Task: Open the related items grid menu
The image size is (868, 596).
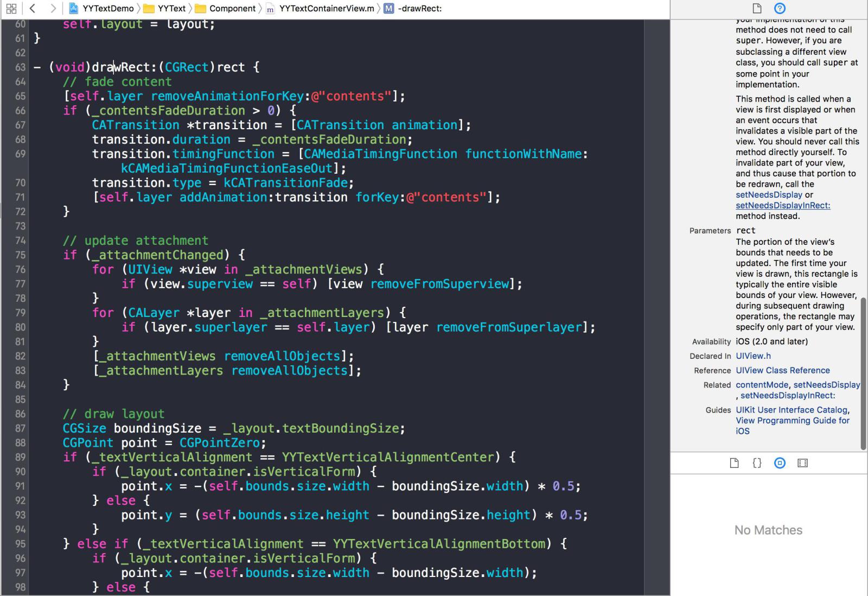Action: pyautogui.click(x=11, y=8)
